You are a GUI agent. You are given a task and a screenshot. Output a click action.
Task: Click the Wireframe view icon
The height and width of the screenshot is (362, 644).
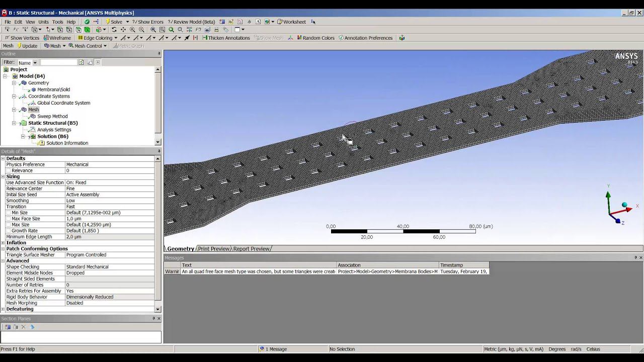46,38
